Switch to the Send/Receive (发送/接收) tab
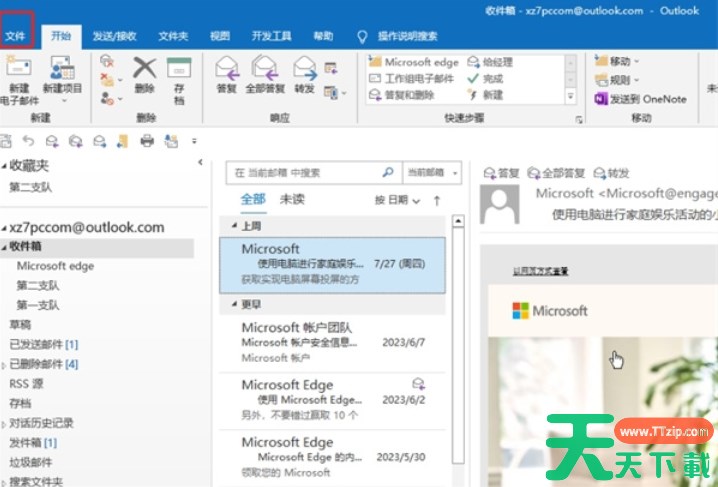Viewport: 718px width, 487px height. [x=115, y=36]
